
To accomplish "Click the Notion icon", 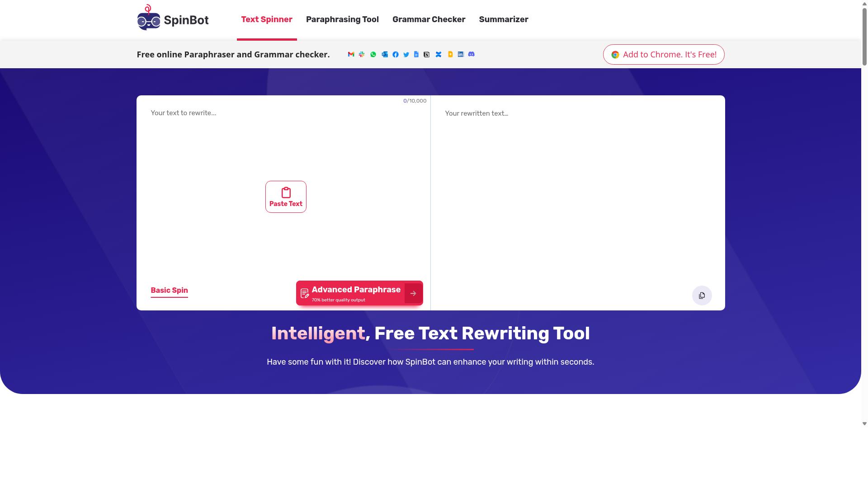I will coord(427,54).
